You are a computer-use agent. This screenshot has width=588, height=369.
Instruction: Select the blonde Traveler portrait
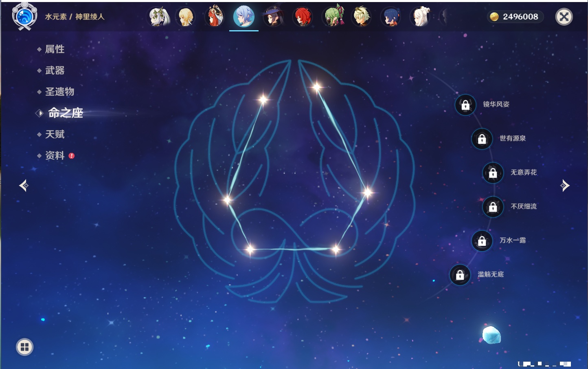point(186,17)
